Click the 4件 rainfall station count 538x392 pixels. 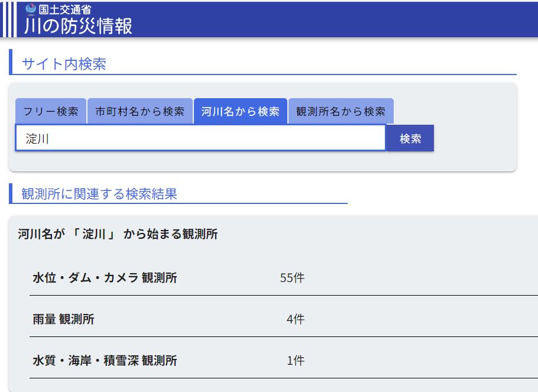295,319
